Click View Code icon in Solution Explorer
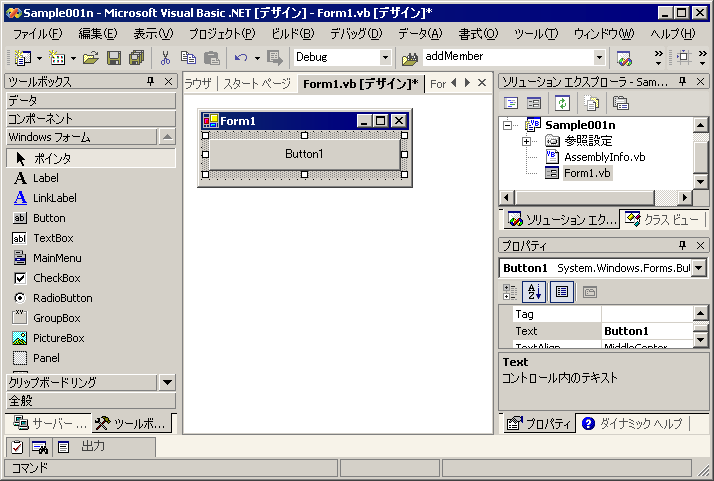Viewport: 714px width, 481px height. click(x=511, y=103)
